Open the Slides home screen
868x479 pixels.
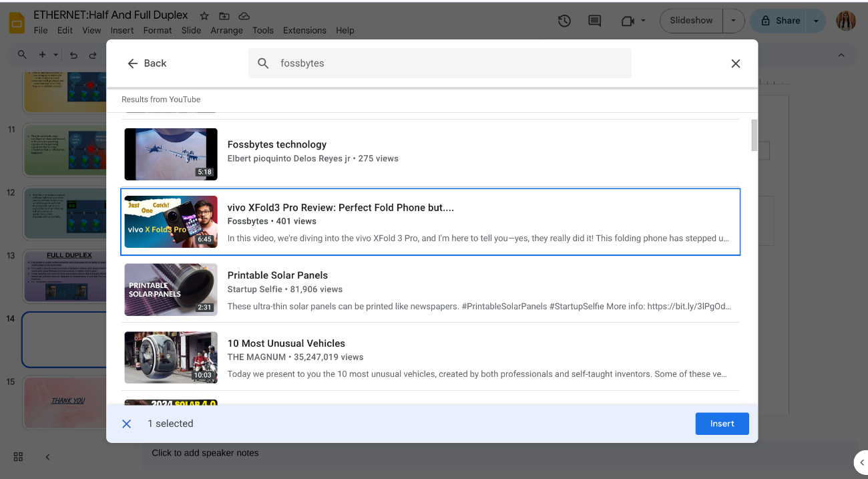(17, 21)
